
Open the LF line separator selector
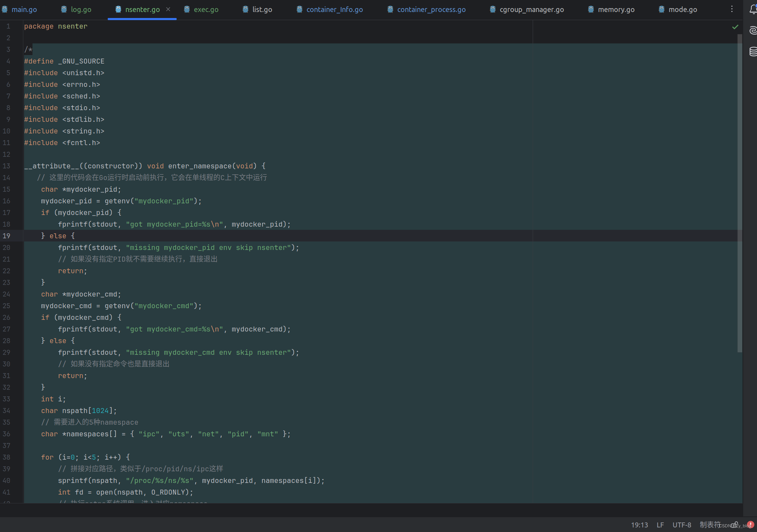coord(660,525)
